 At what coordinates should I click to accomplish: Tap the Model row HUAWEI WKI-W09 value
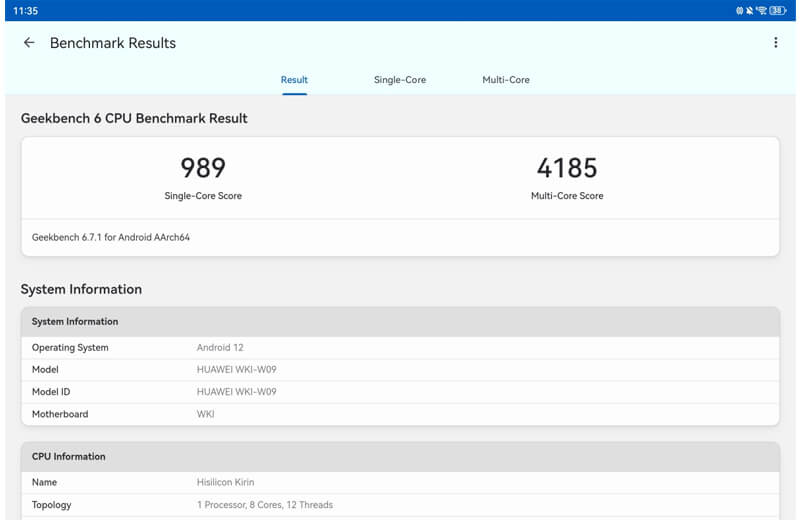[236, 369]
